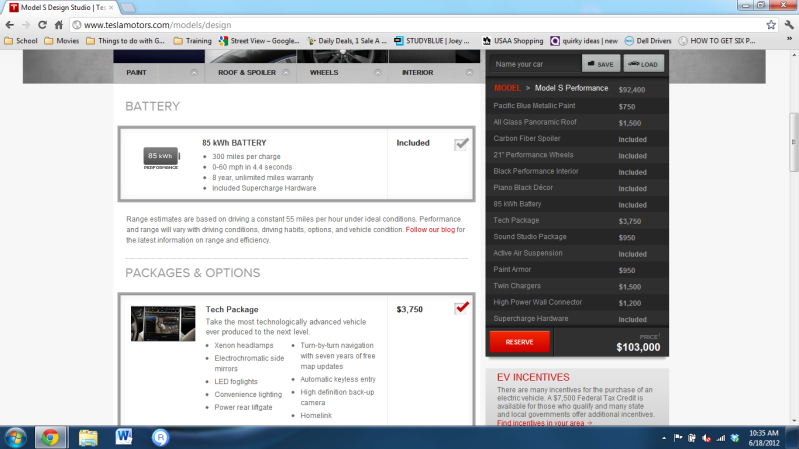Open HOW TO GET SIX P... bookmark

coord(717,41)
